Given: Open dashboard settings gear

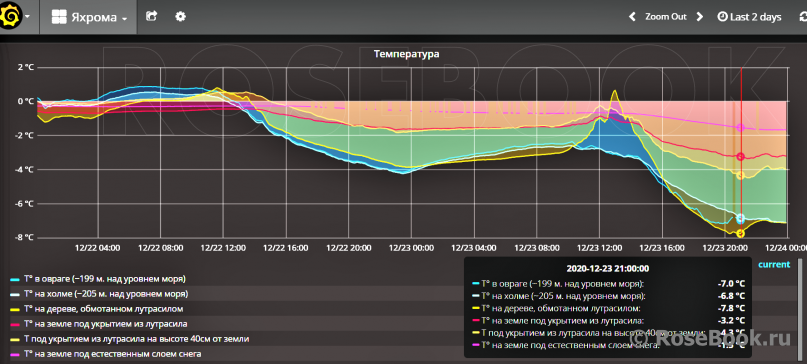Looking at the screenshot, I should [x=180, y=16].
